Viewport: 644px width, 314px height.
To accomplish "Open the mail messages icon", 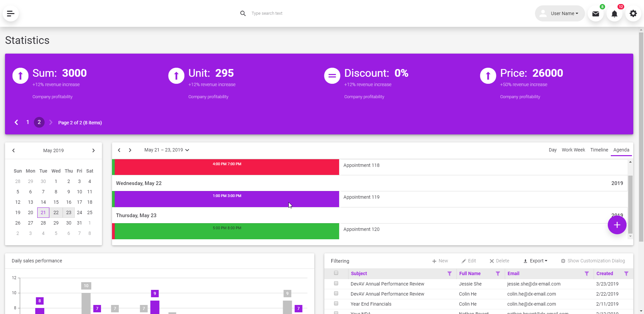I will pyautogui.click(x=596, y=14).
